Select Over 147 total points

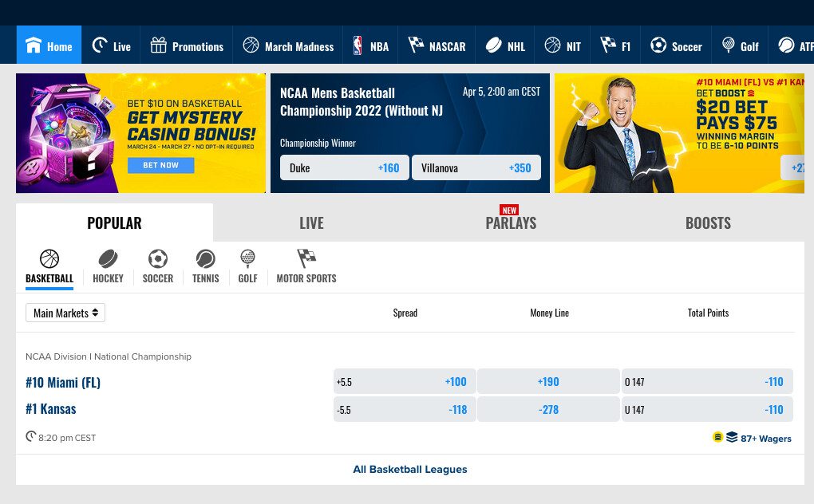coord(707,382)
